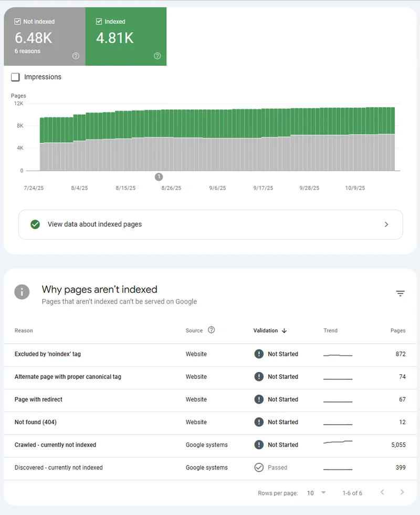This screenshot has height=515, width=420.
Task: Click the 6 reasons label
Action: pyautogui.click(x=27, y=51)
